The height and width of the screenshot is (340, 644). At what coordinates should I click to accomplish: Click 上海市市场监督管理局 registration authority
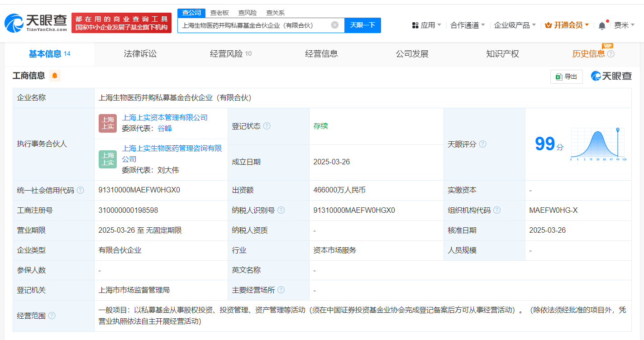pos(134,290)
